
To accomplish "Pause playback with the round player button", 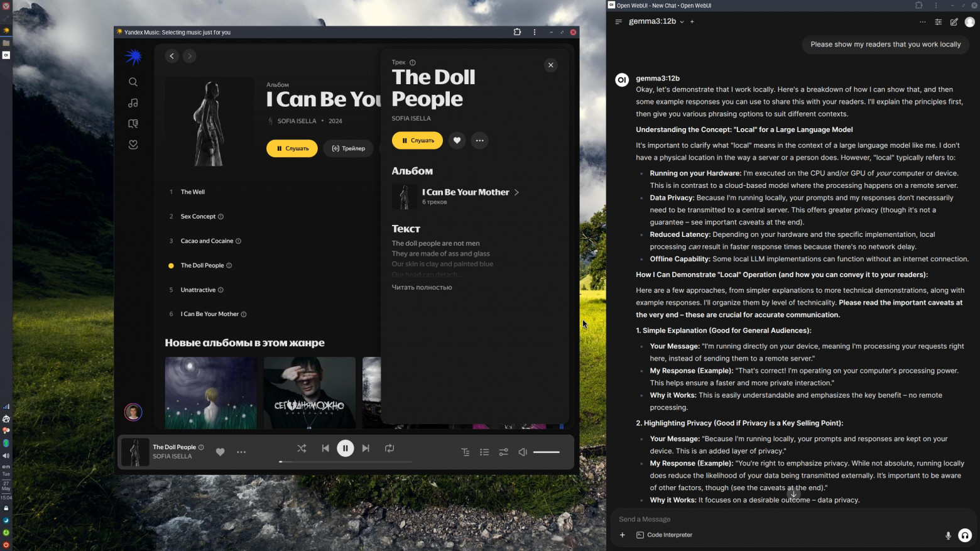I will (346, 449).
